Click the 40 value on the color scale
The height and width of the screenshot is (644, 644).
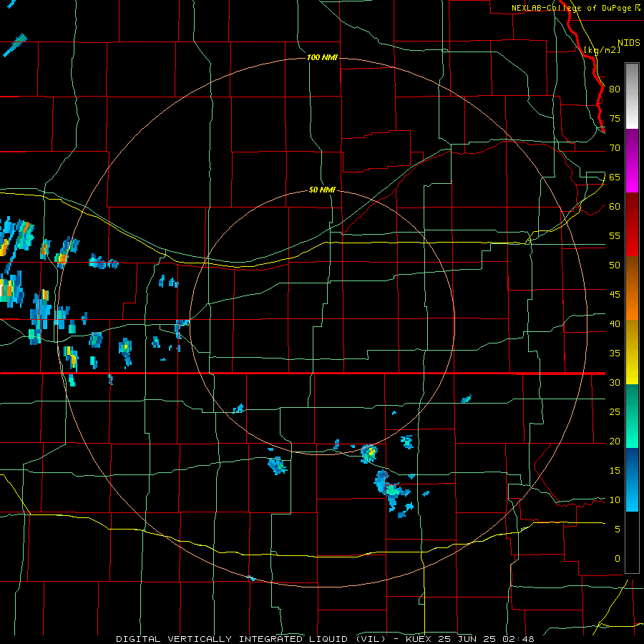click(615, 323)
